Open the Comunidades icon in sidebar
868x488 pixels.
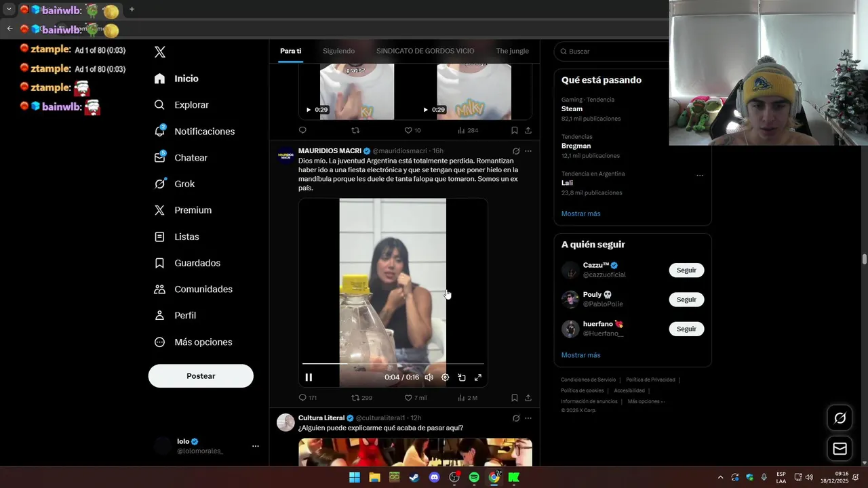tap(160, 289)
